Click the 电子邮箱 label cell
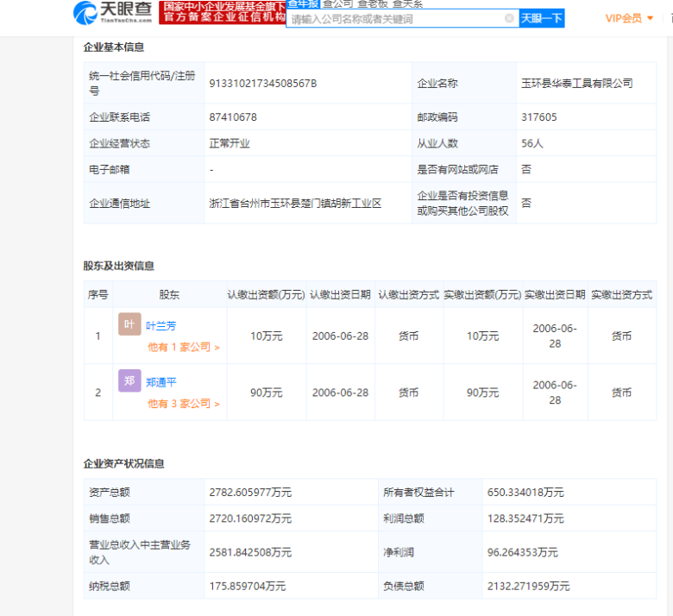 [144, 170]
